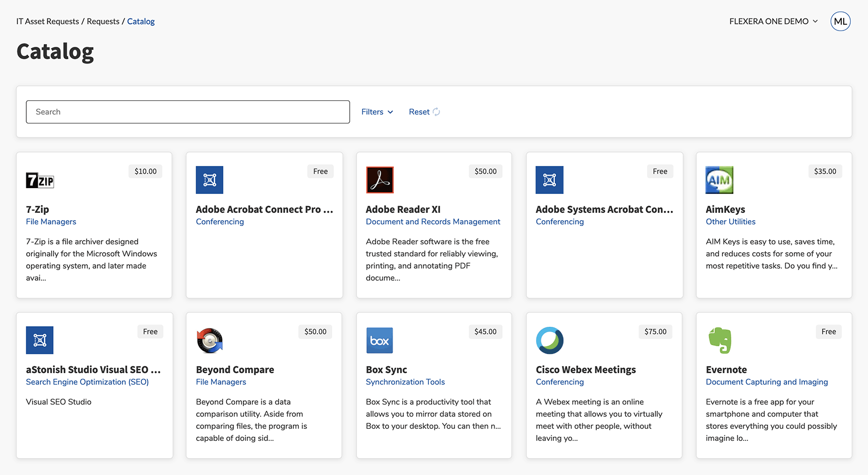This screenshot has height=475, width=868.
Task: Click the Free badge on Adobe Acrobat Connect Pro
Action: click(x=320, y=171)
